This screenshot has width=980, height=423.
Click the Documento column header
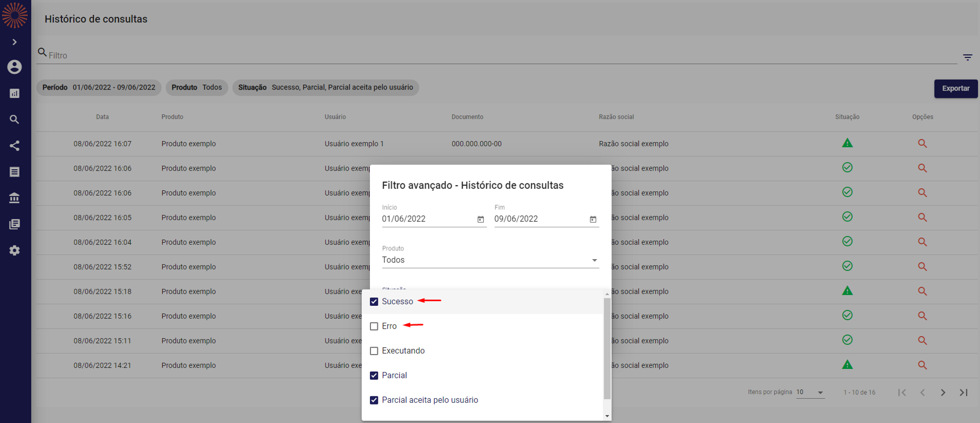pos(467,117)
